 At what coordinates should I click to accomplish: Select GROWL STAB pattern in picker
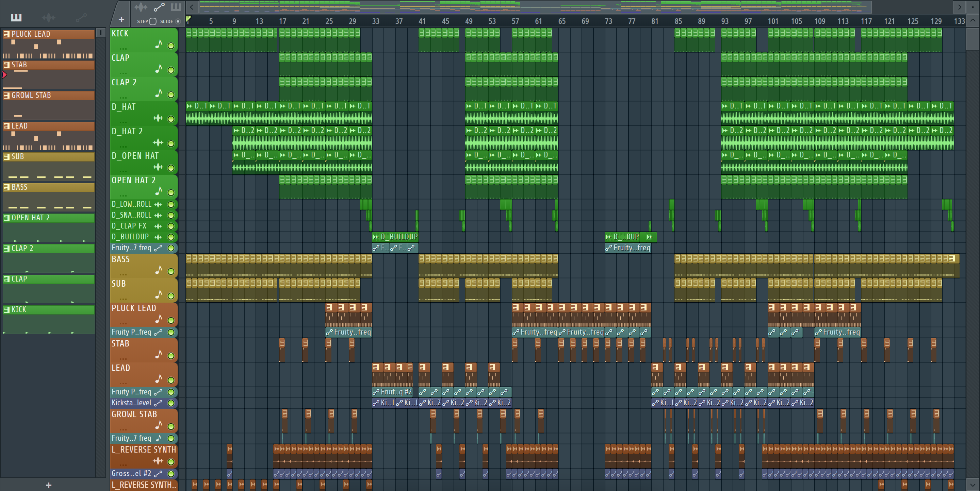[49, 105]
